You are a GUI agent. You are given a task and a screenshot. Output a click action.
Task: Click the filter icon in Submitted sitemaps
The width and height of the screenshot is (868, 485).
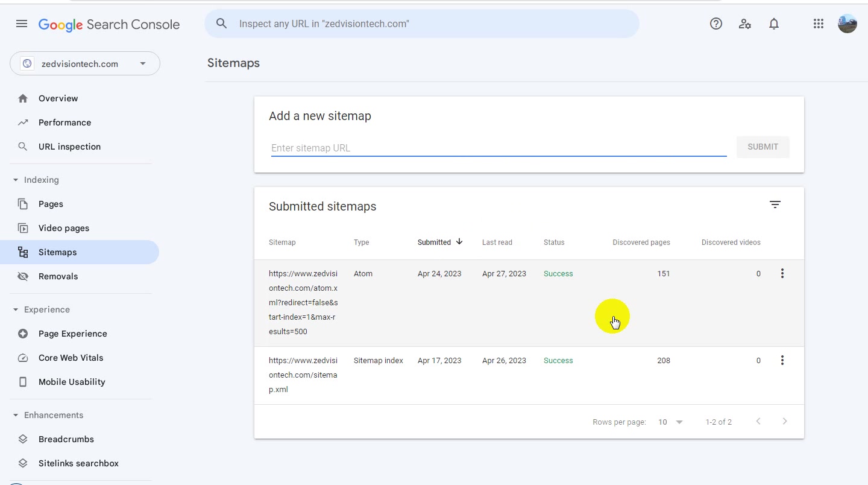pyautogui.click(x=775, y=205)
